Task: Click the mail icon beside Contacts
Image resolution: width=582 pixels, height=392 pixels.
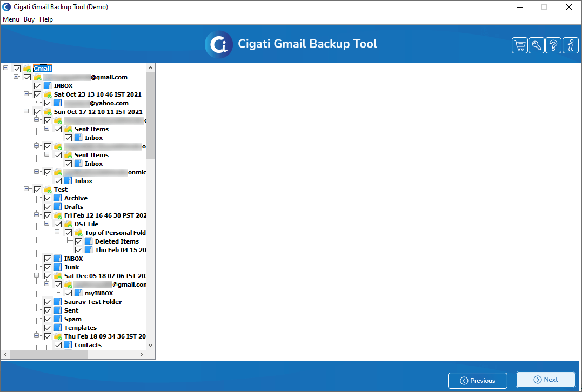Action: click(68, 345)
